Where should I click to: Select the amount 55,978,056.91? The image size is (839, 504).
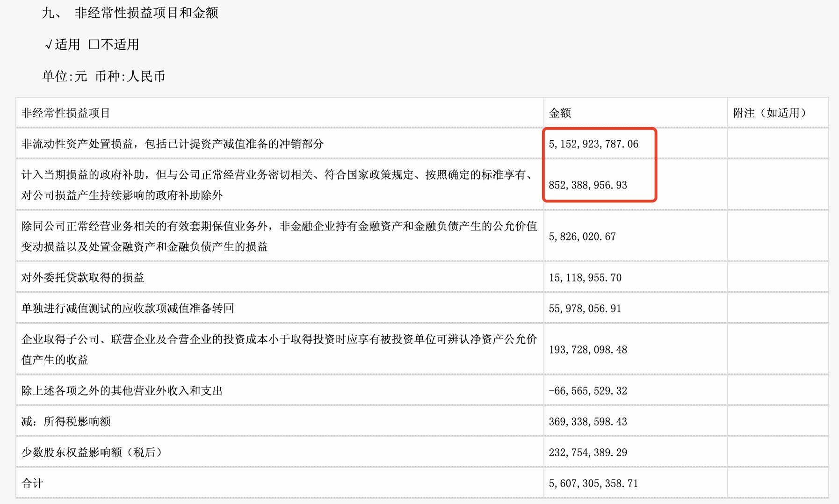tap(585, 308)
